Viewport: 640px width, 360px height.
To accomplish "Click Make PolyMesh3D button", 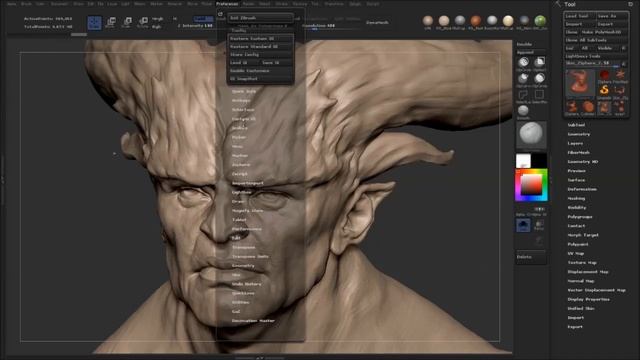I will point(604,32).
